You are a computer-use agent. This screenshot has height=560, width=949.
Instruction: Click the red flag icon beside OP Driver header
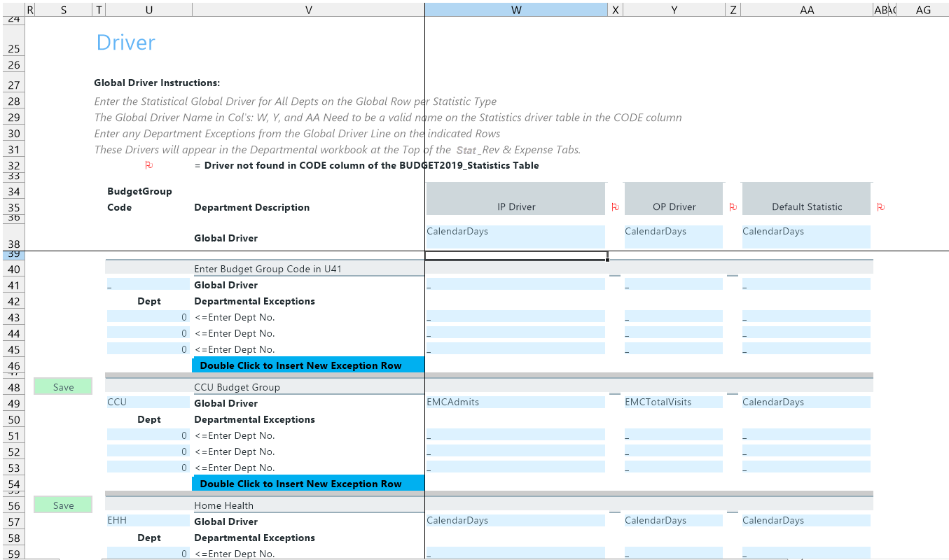[x=733, y=207]
